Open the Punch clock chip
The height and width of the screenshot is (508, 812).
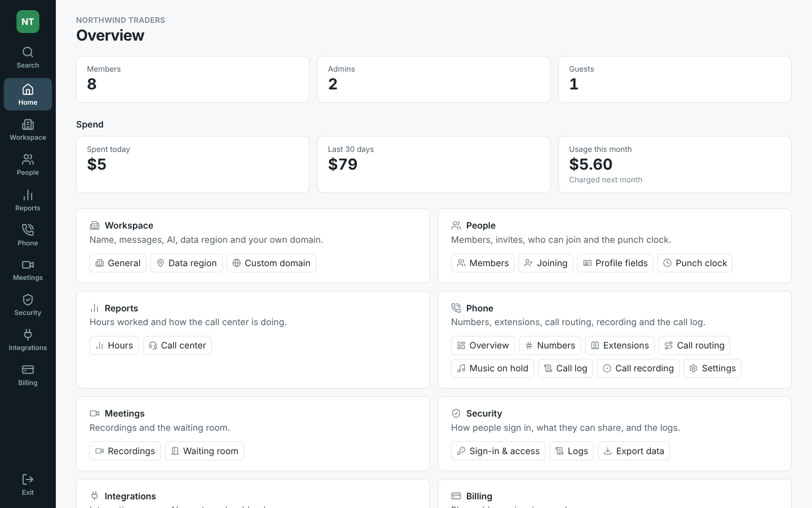pos(695,263)
